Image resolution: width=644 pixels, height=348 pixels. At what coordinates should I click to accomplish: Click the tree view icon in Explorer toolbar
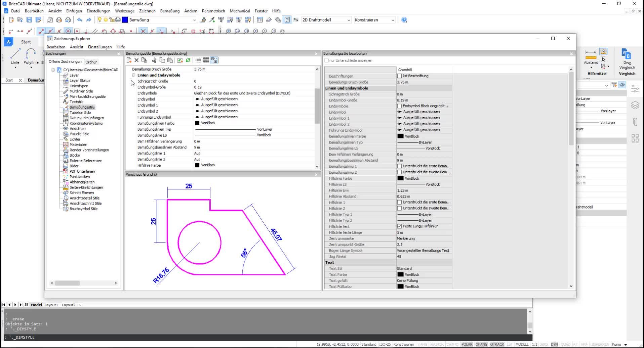(x=214, y=60)
